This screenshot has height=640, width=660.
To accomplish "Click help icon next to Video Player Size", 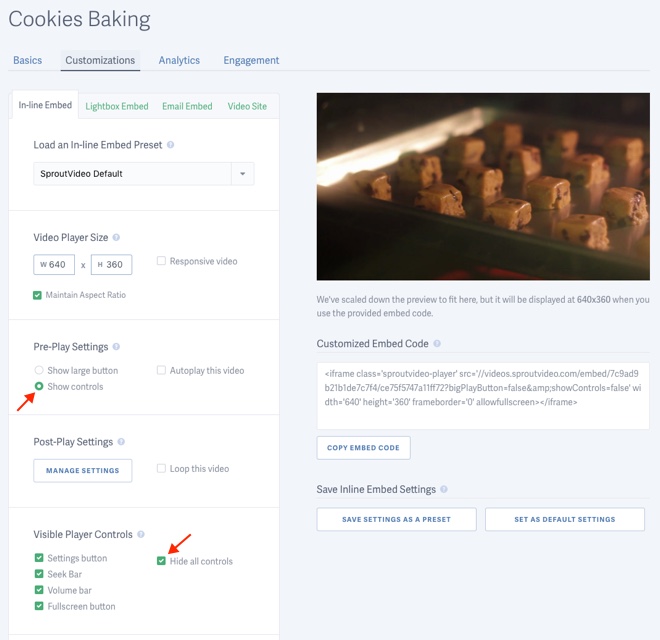I will pyautogui.click(x=117, y=238).
